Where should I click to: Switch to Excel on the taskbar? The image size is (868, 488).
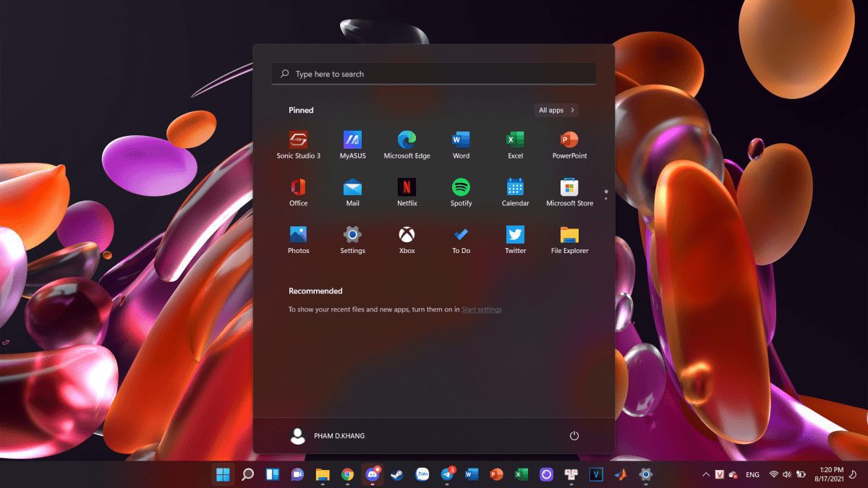(521, 474)
